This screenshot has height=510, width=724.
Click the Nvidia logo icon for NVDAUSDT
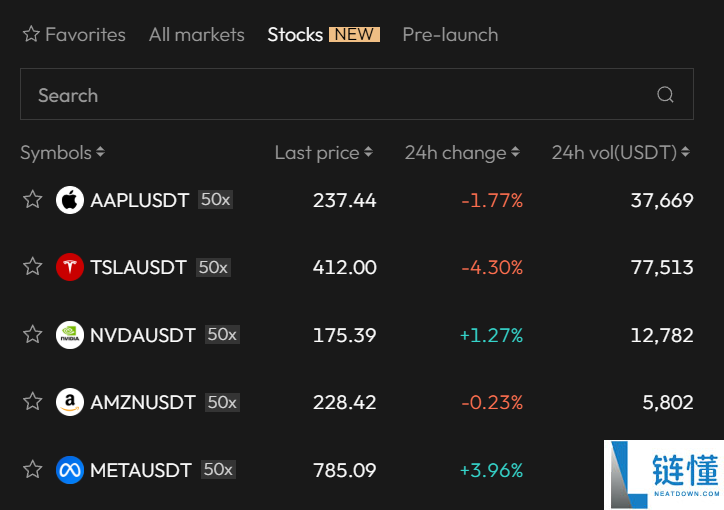pos(70,335)
